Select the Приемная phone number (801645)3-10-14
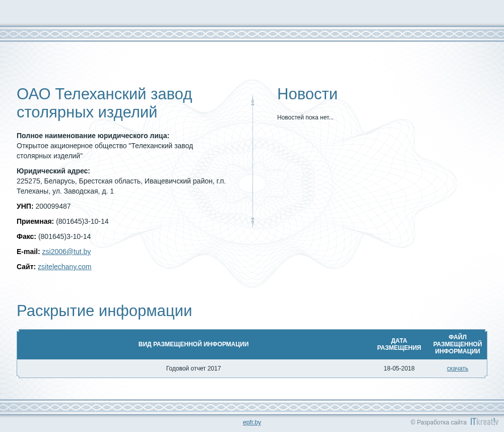Screen dimensions: 504x432 click(x=82, y=221)
